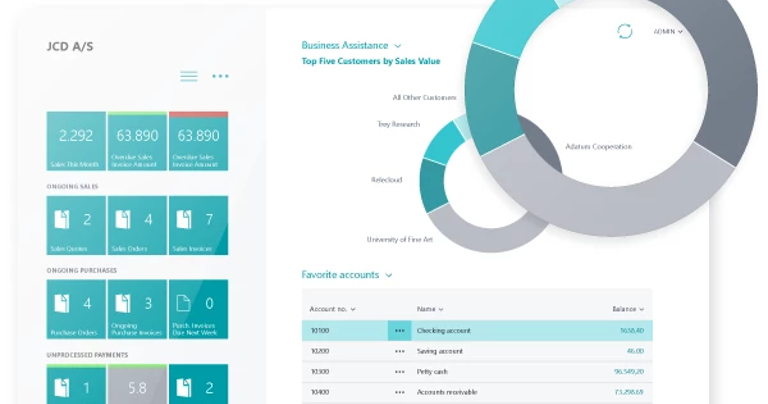This screenshot has height=404, width=768.
Task: Expand the ADMIN user dropdown
Action: coord(668,31)
